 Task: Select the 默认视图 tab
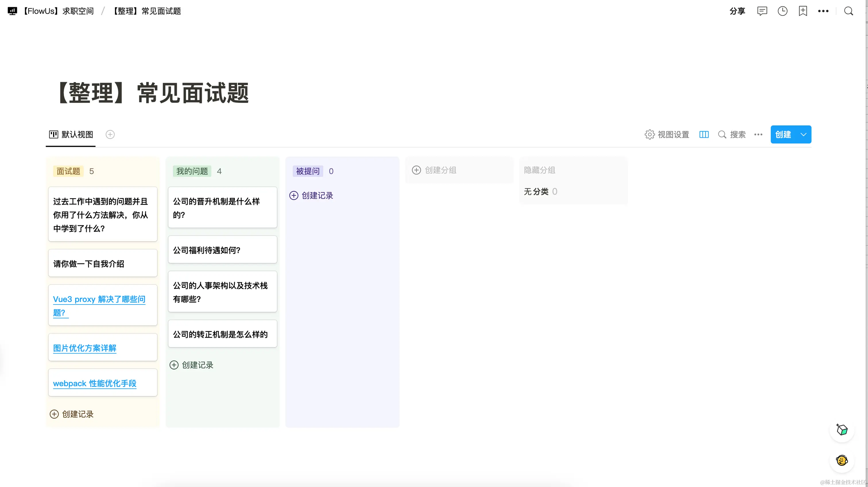(71, 134)
